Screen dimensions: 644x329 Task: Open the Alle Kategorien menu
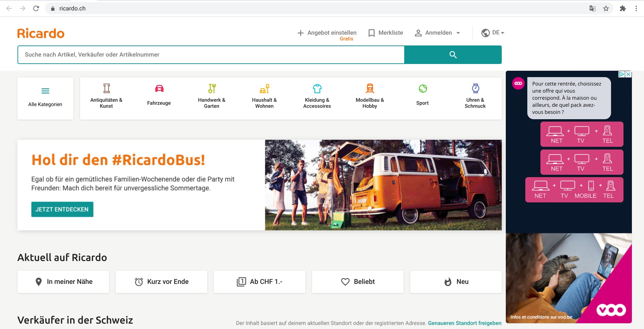pos(45,98)
